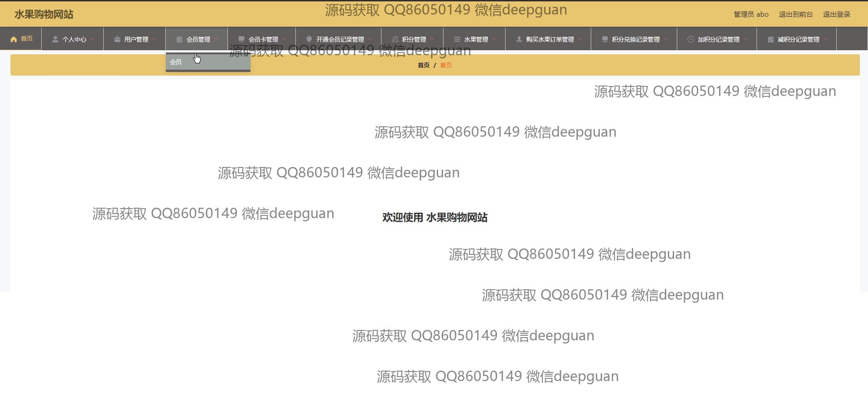Click the person icon for 个人中心

[55, 39]
